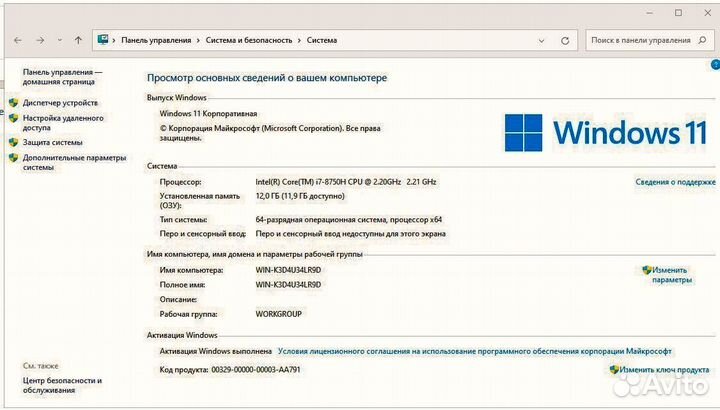Image resolution: width=720 pixels, height=410 pixels.
Task: Open 'Настройка удаленного доступа' link
Action: pyautogui.click(x=63, y=123)
